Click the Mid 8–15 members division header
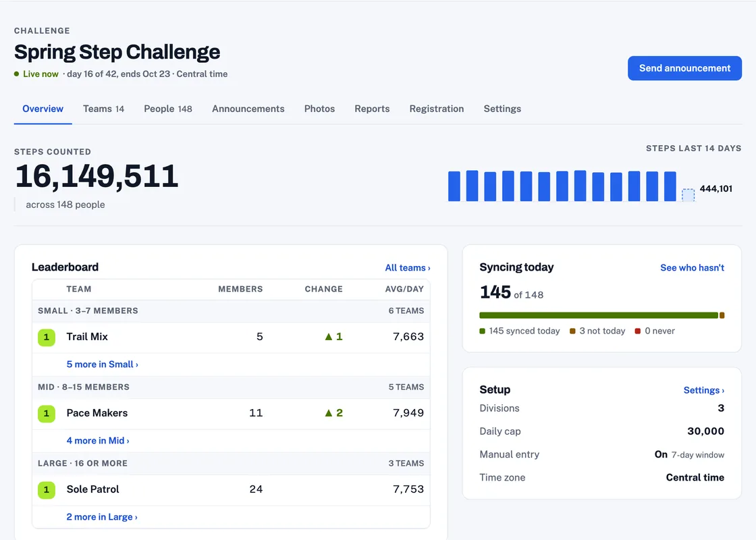 coord(231,387)
